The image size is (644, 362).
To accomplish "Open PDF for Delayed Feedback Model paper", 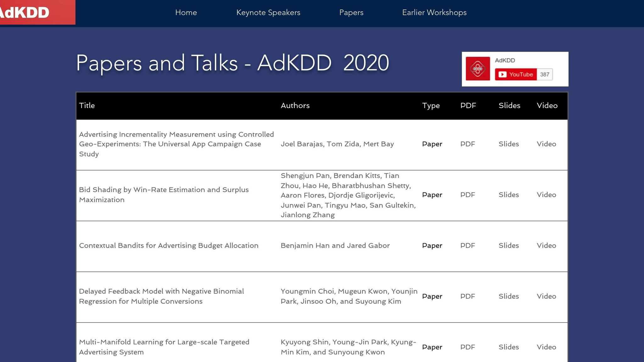I will click(x=468, y=296).
